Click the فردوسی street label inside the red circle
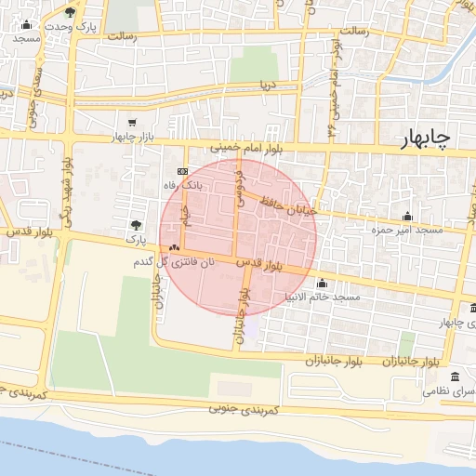 tap(241, 188)
